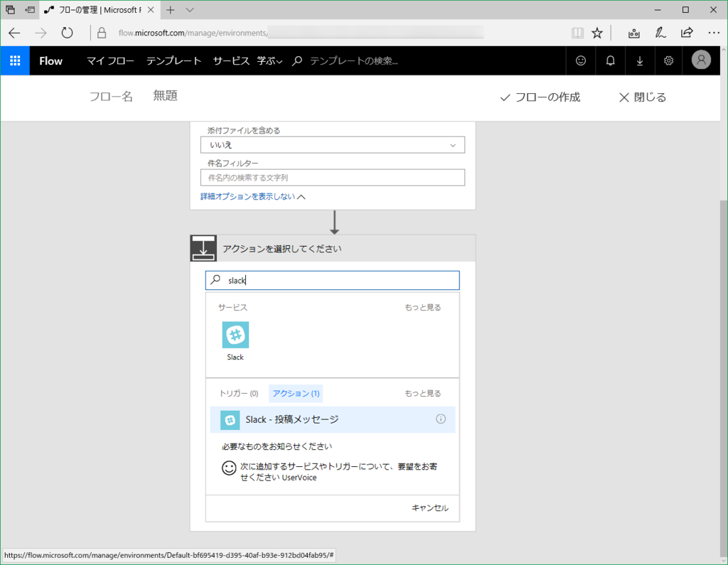Screen dimensions: 728x565
Task: Open サービス menu item
Action: tap(231, 61)
